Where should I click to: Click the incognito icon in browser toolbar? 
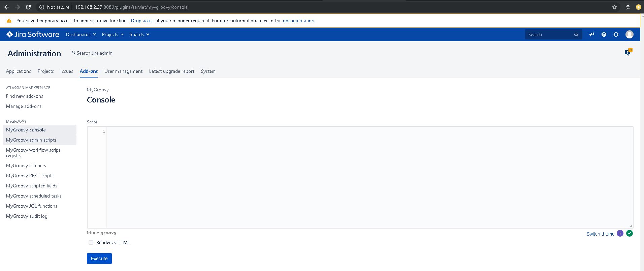tap(628, 7)
